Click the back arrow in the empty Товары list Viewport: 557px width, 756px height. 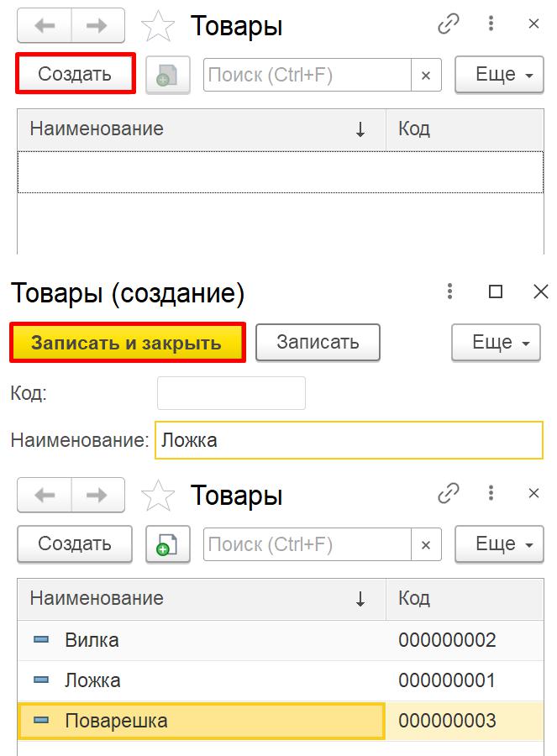pos(45,26)
